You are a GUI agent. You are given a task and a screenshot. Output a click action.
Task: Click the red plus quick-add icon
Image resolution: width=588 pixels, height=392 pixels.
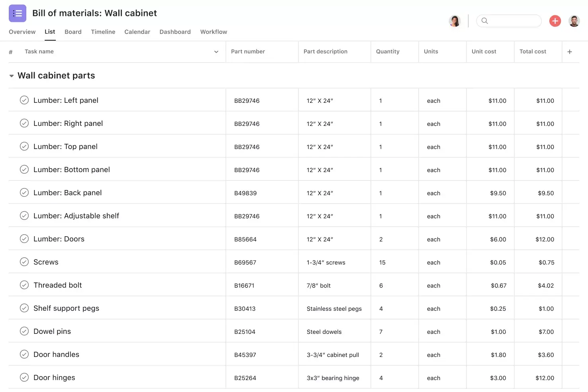click(x=555, y=21)
